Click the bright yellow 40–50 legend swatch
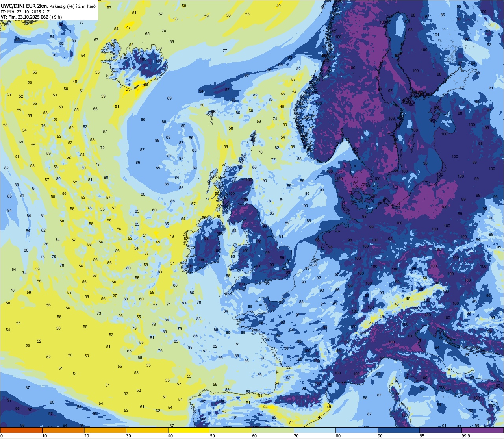 (x=189, y=430)
